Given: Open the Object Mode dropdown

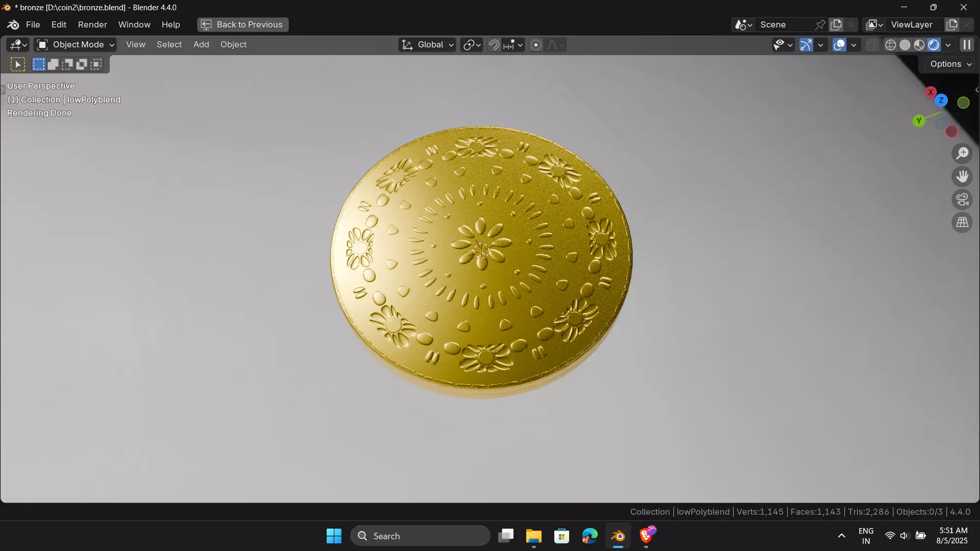Looking at the screenshot, I should click(x=76, y=45).
